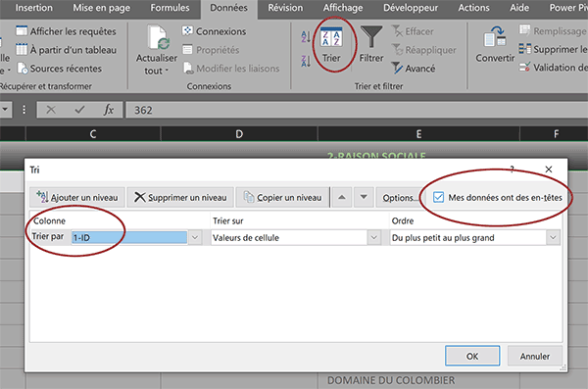The image size is (588, 389).
Task: Click the dialog help question mark
Action: click(x=512, y=170)
